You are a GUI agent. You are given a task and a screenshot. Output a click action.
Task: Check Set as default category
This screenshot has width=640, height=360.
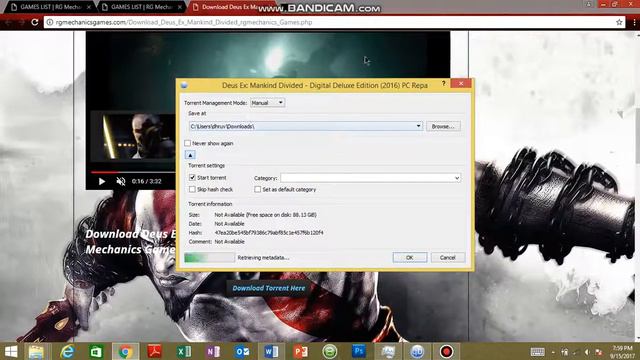point(257,189)
